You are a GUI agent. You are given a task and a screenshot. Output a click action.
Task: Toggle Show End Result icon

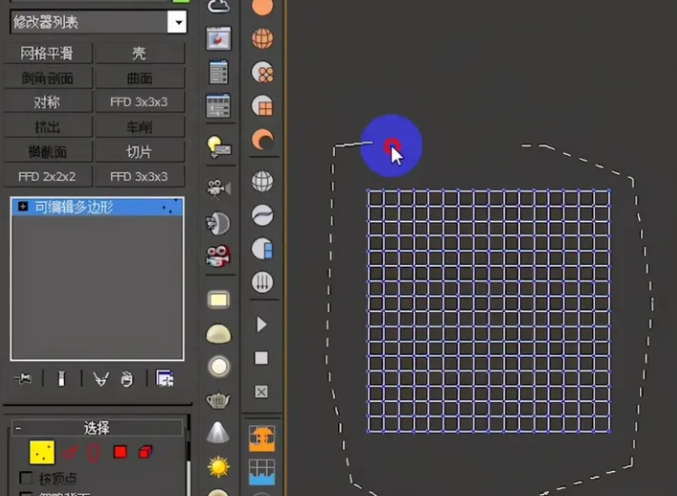point(61,378)
